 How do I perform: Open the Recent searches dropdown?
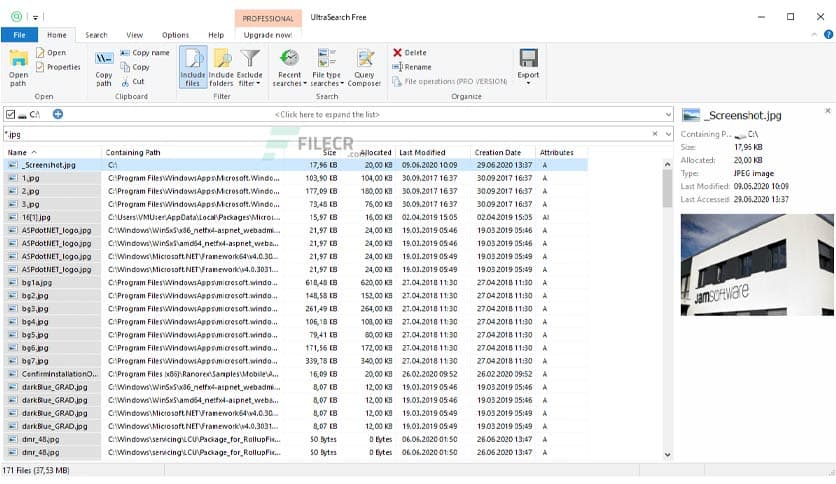[x=289, y=66]
